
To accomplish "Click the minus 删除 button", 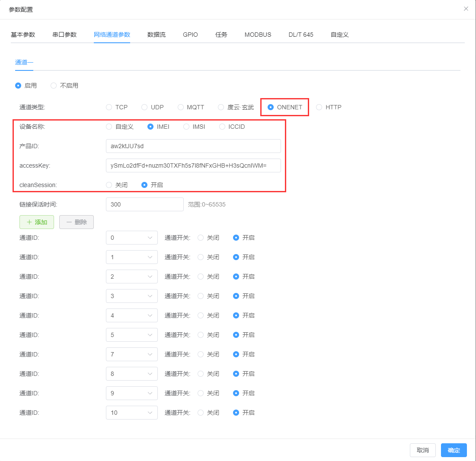I will pos(76,222).
